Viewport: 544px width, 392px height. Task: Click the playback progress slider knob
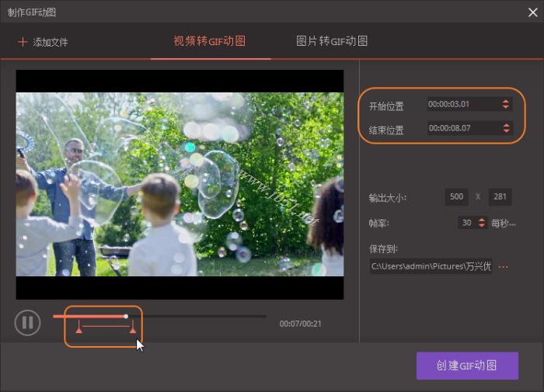click(126, 316)
